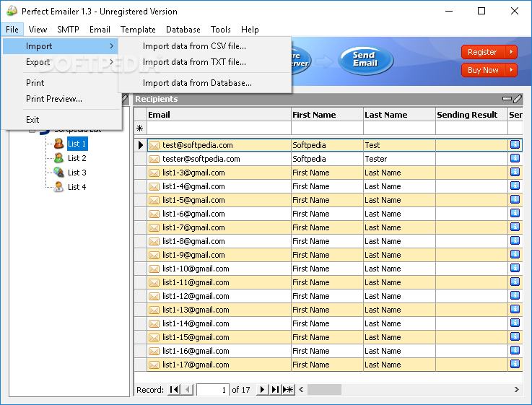Select List 4 in the tree
Image resolution: width=532 pixels, height=405 pixels.
[77, 187]
